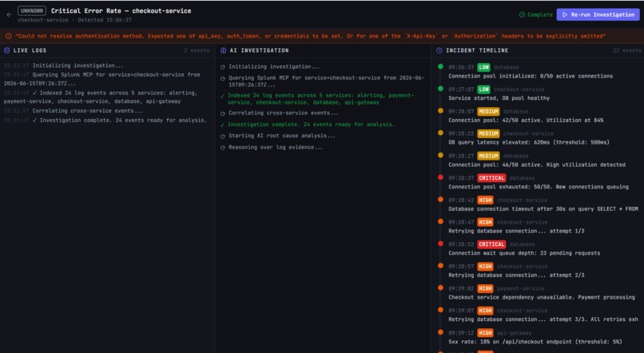Click spinner beside 'Starting AI root cause analysis...'
The image size is (644, 353).
pyautogui.click(x=223, y=137)
